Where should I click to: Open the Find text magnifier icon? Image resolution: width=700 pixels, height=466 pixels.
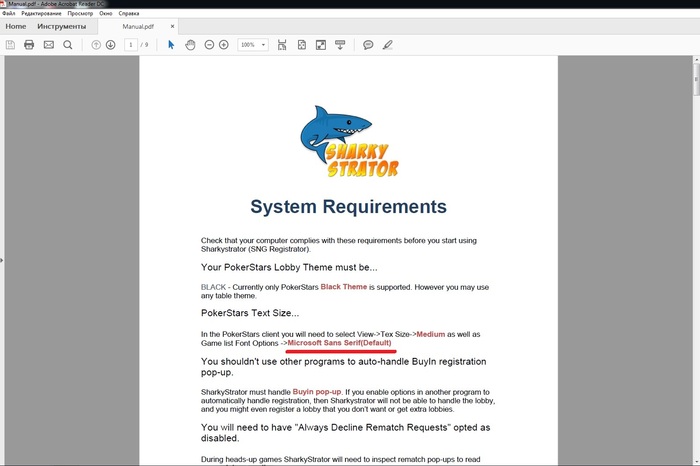tap(68, 45)
